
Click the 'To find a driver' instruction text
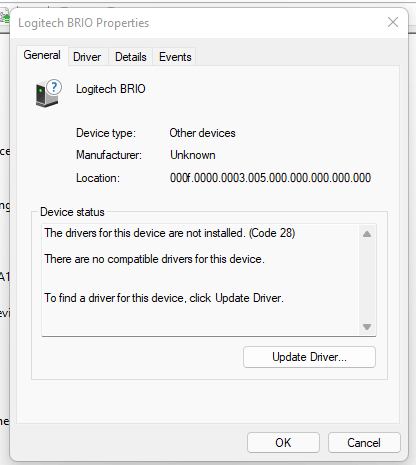(164, 298)
